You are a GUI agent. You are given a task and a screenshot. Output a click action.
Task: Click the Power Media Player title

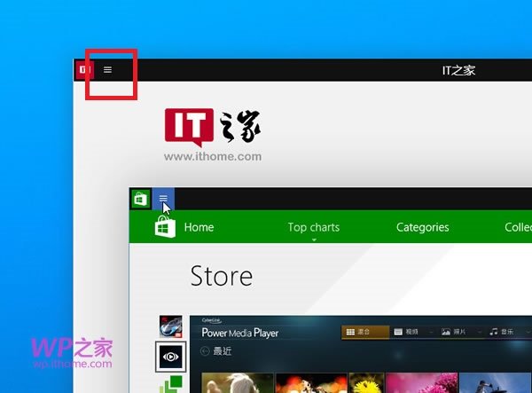point(240,333)
